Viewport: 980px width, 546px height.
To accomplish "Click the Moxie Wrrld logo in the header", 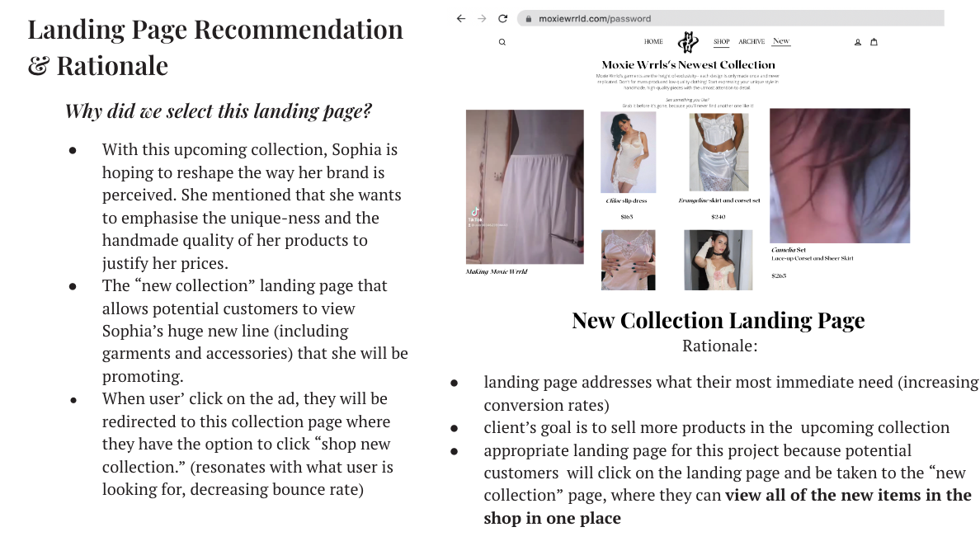I will [x=688, y=42].
